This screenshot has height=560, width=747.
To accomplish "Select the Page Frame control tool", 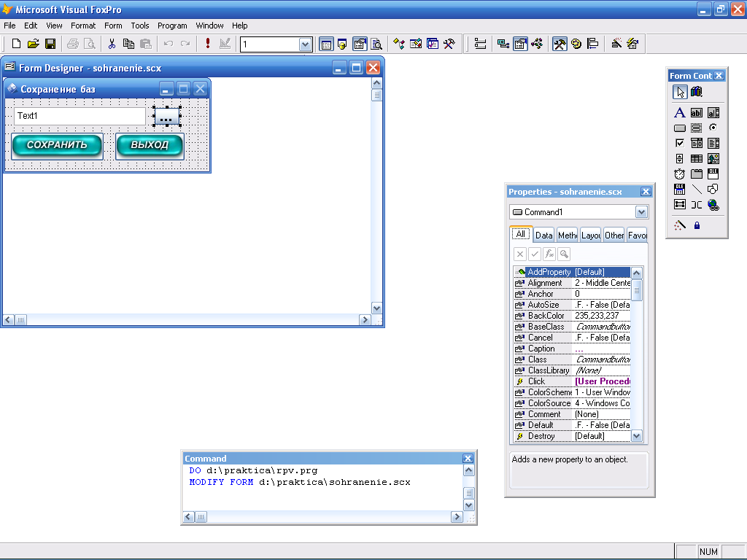I will [x=697, y=174].
